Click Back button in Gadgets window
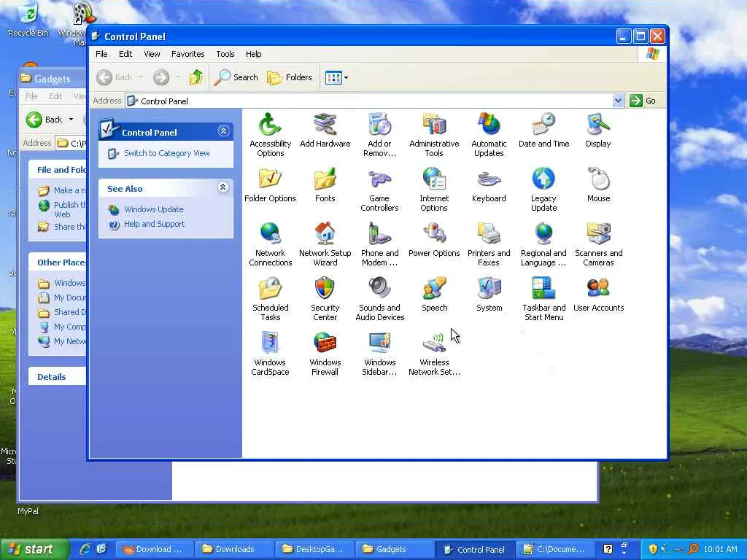747x560 pixels. pos(44,120)
